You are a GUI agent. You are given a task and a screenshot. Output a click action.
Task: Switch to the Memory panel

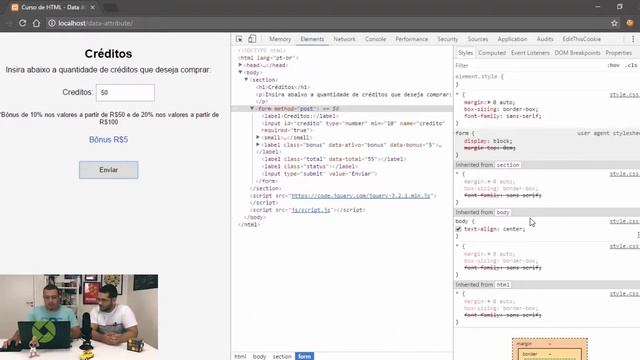point(280,39)
